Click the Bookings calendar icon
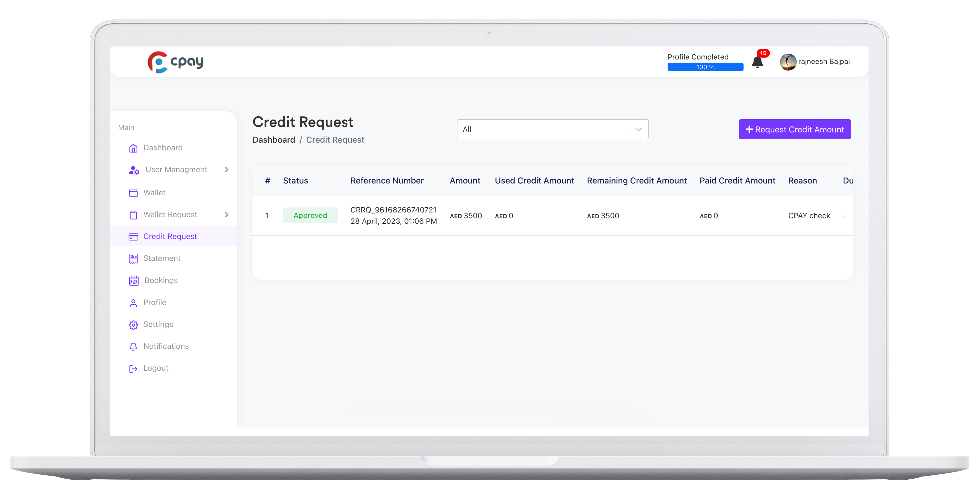Screen dimensions: 980x489 (134, 281)
